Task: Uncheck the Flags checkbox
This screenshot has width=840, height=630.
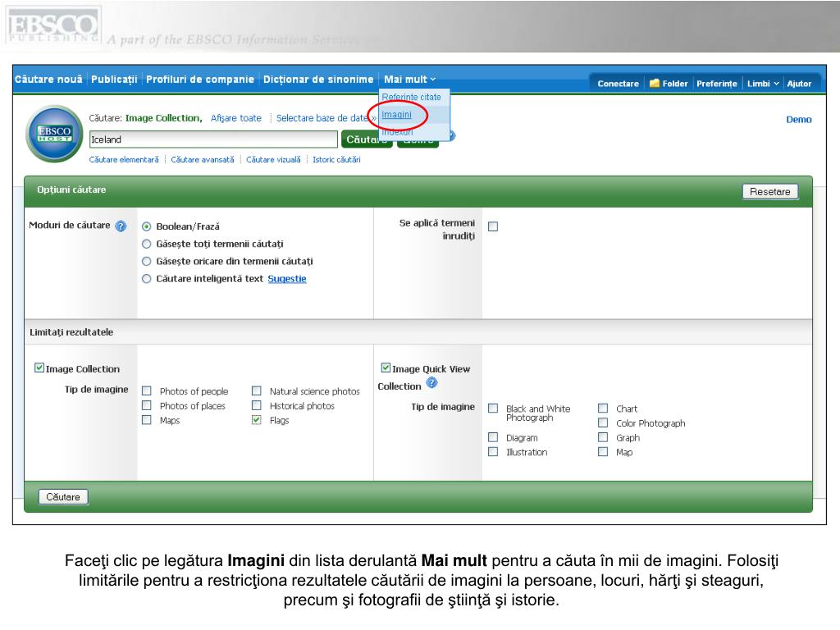Action: 257,419
